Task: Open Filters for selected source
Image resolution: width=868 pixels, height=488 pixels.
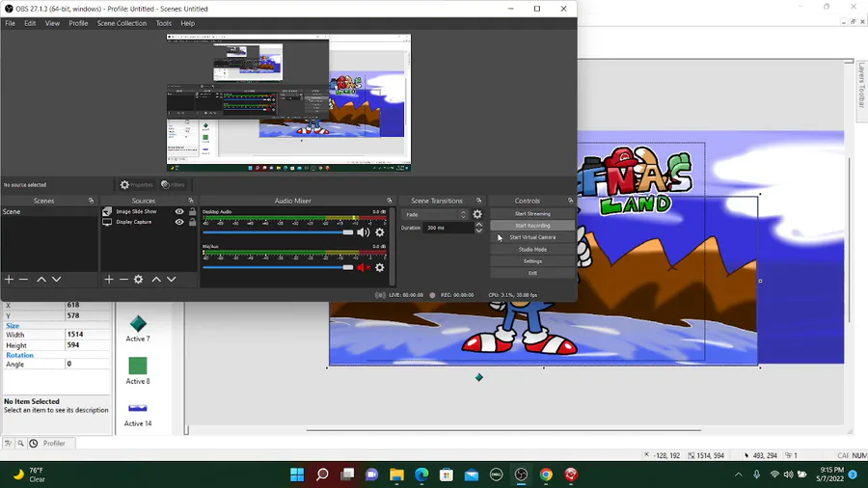Action: 173,185
